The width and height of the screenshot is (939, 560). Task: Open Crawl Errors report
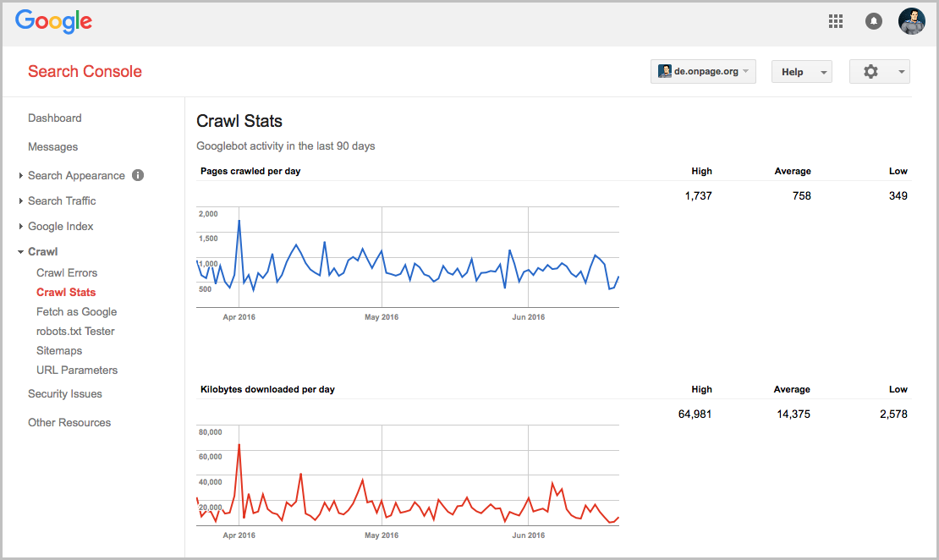coord(67,272)
